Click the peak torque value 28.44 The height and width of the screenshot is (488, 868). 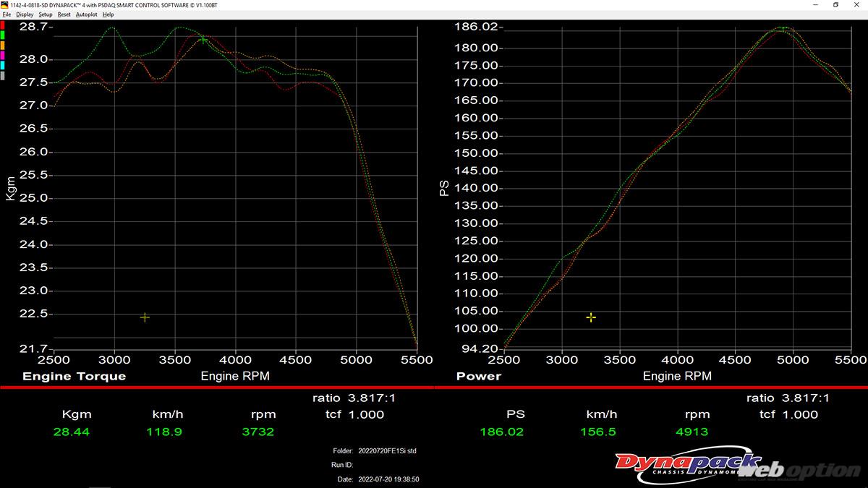[68, 432]
